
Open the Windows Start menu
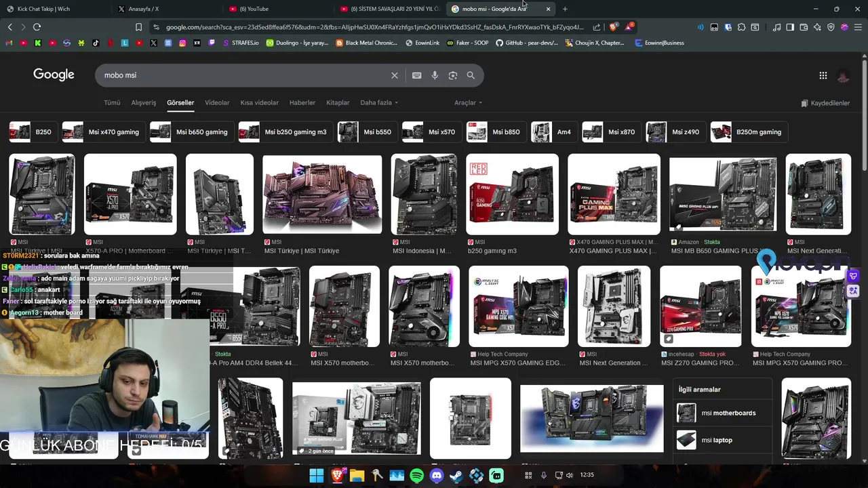pos(316,476)
